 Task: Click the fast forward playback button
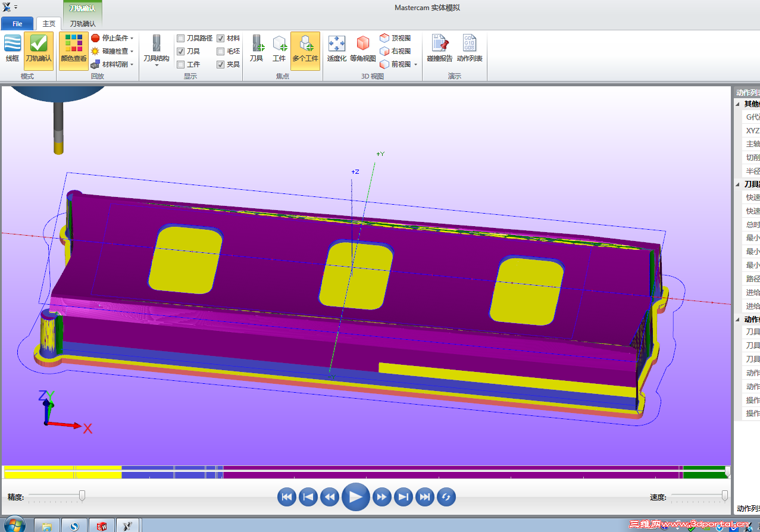coord(382,497)
